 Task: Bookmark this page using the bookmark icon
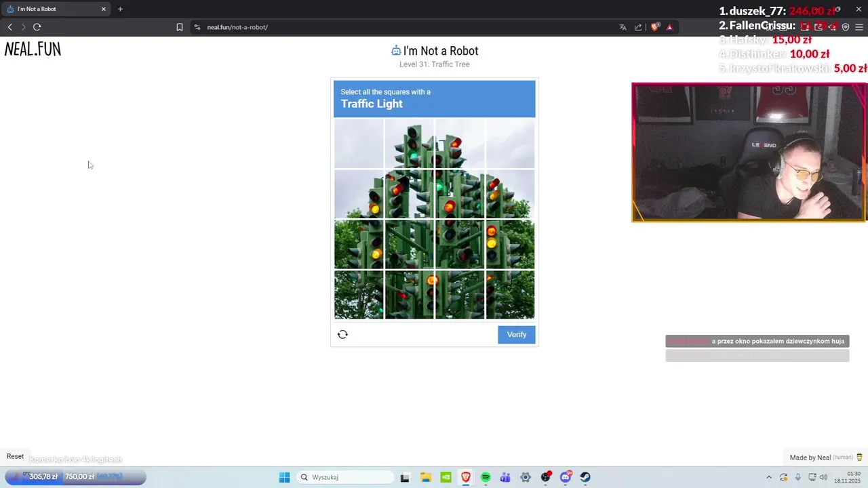(x=180, y=27)
